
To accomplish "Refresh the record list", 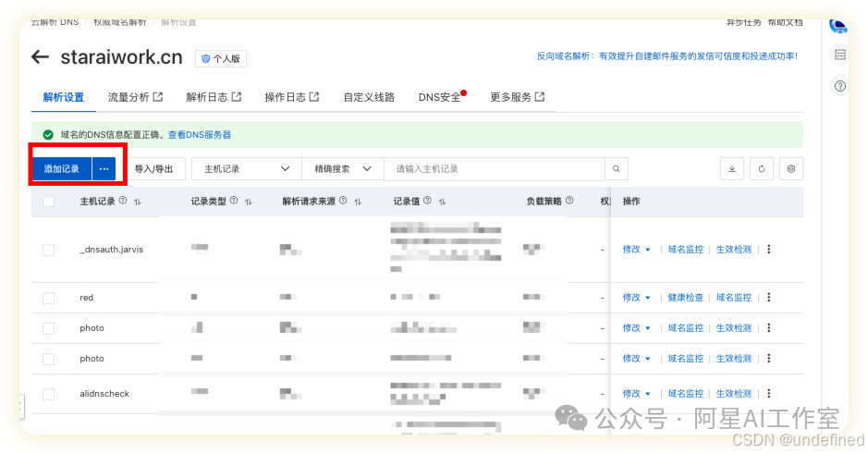I will click(x=762, y=169).
